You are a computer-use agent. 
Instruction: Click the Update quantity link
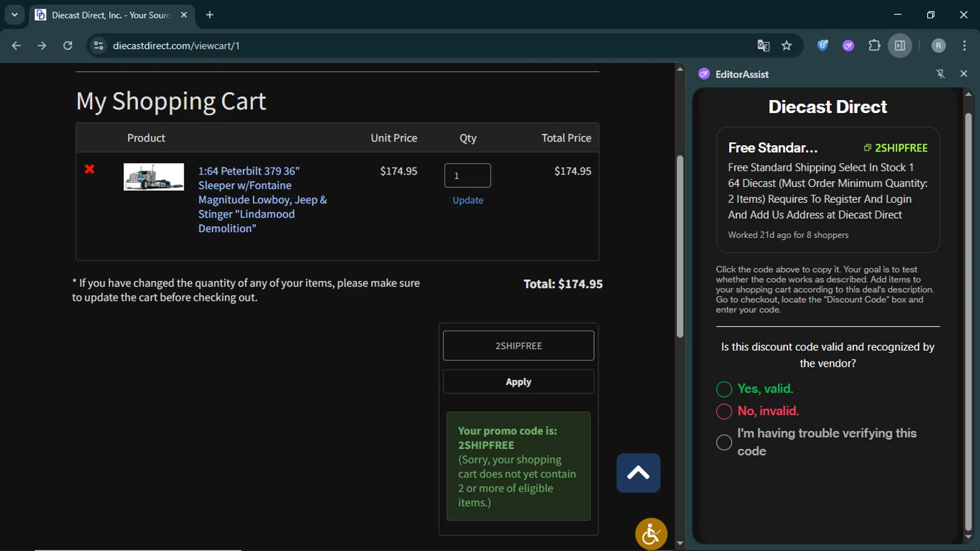(x=468, y=200)
